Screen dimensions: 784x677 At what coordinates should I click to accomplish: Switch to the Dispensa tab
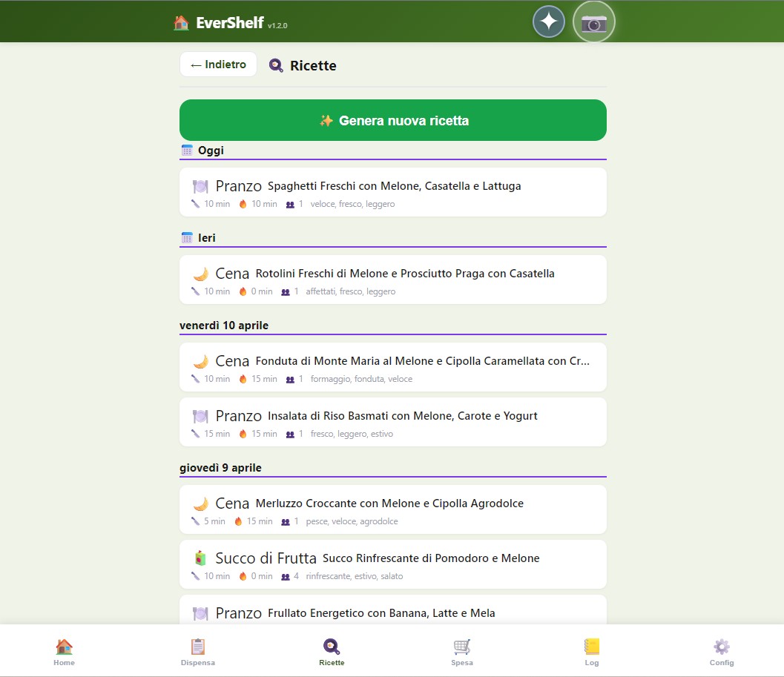(x=198, y=652)
